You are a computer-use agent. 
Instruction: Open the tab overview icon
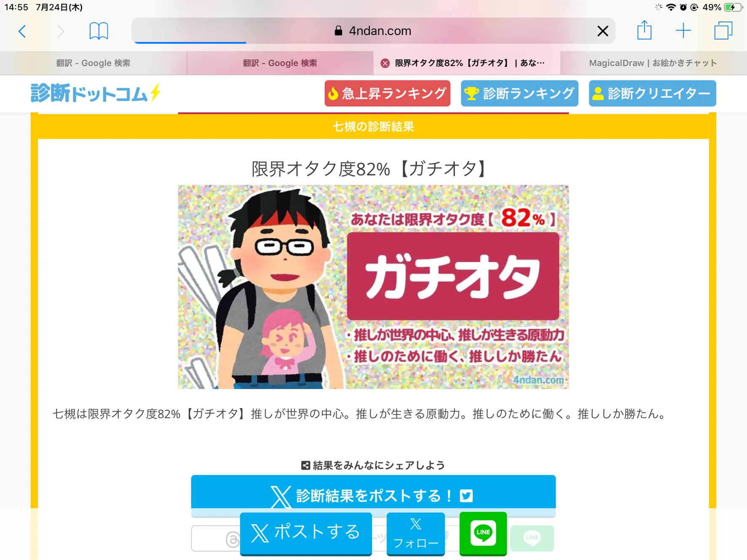point(723,31)
